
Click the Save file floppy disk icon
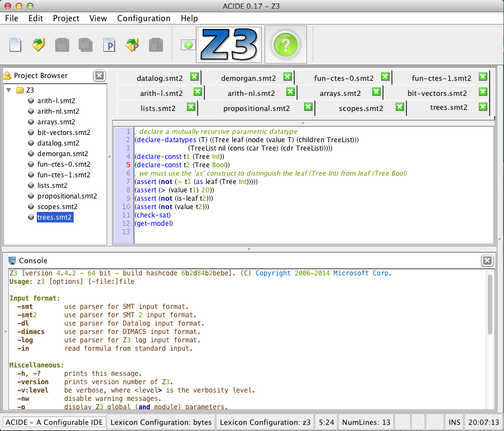point(62,45)
